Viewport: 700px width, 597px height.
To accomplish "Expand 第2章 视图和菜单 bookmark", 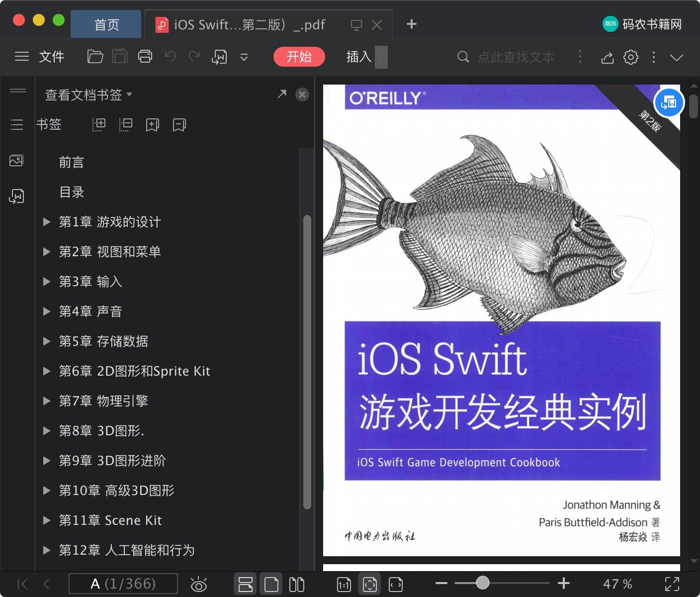I will pyautogui.click(x=47, y=252).
